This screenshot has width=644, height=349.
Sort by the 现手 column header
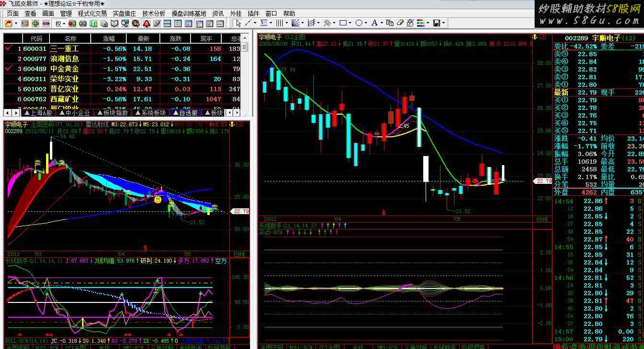click(x=206, y=38)
